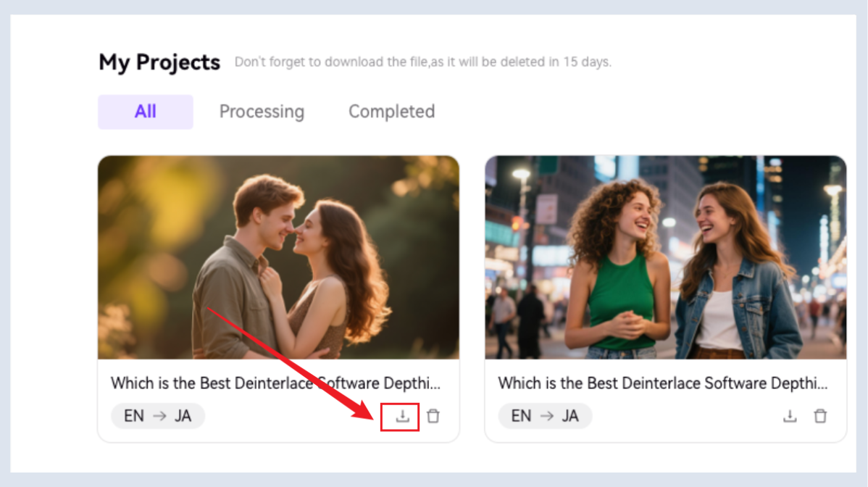
Task: Click the My Projects heading
Action: 159,62
